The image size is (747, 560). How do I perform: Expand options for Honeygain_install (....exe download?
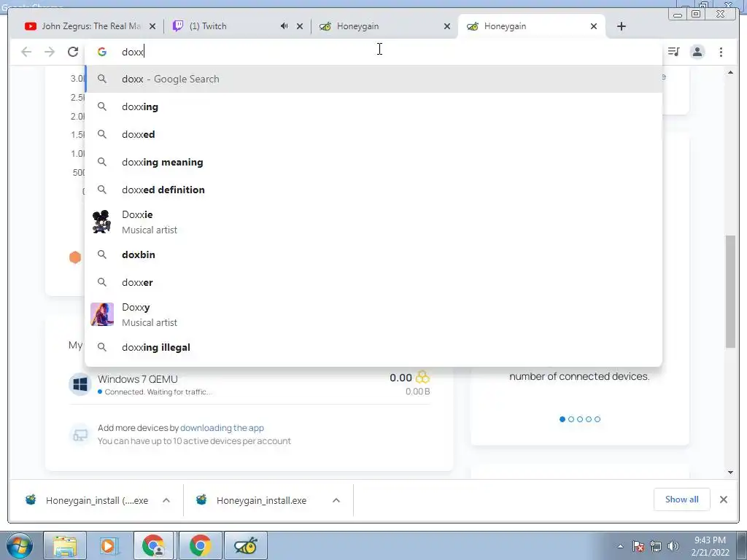166,500
